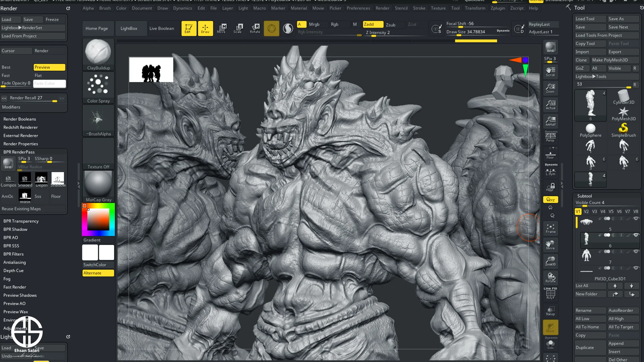
Task: Expand the Render Booleans section
Action: pyautogui.click(x=20, y=119)
